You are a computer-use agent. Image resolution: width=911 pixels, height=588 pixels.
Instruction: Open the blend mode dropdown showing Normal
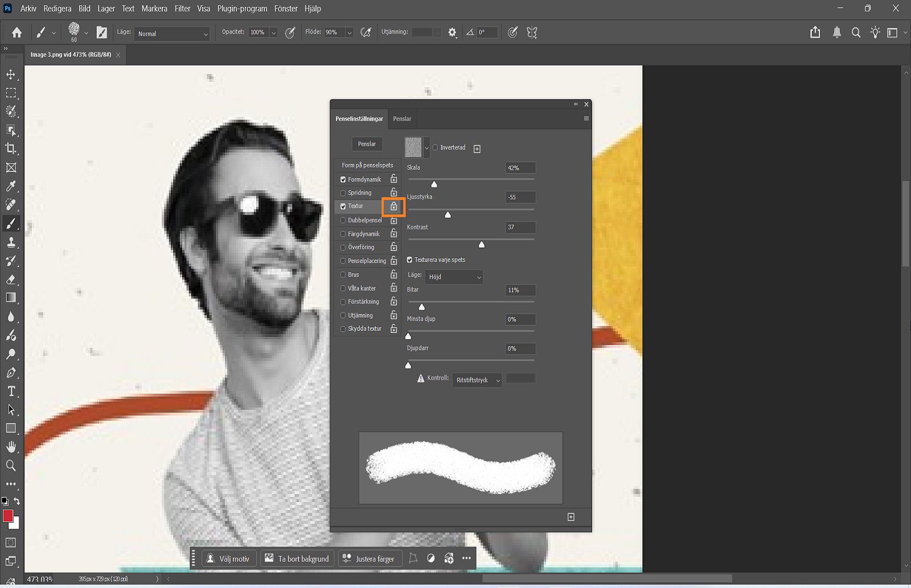point(172,34)
